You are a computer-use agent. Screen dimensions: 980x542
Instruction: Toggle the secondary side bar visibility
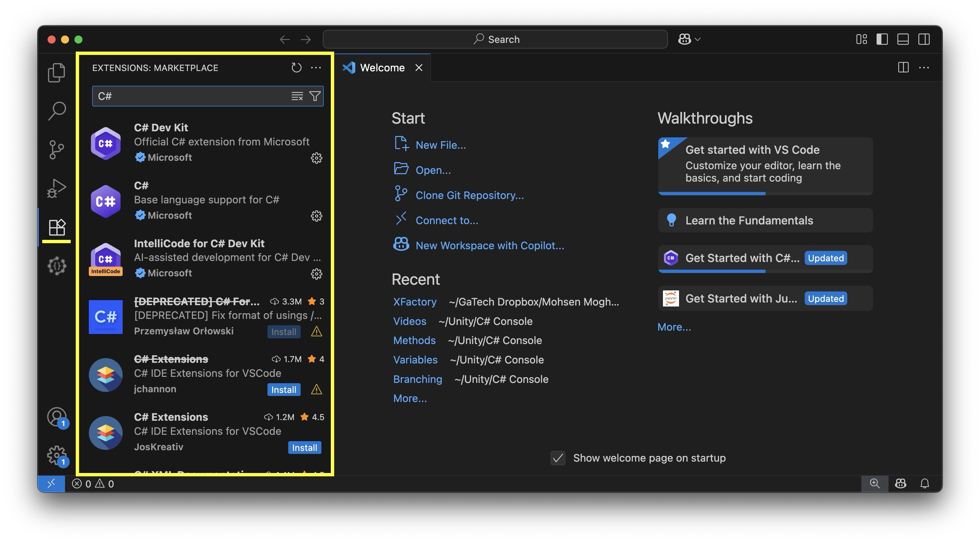(x=924, y=39)
